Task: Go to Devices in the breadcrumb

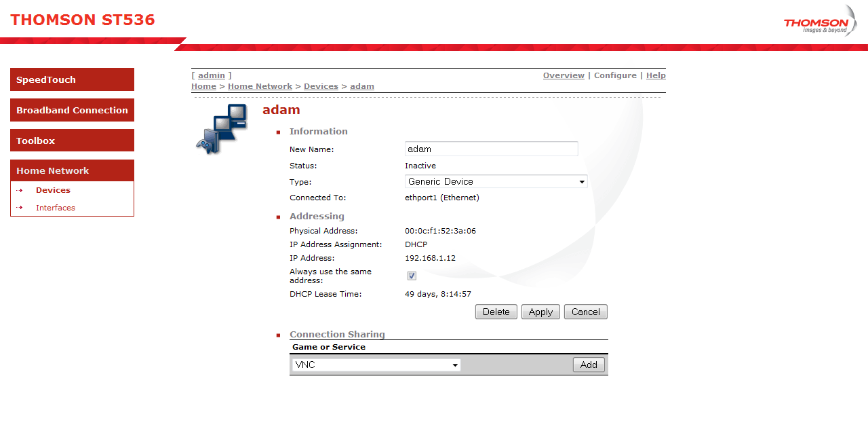Action: point(321,86)
